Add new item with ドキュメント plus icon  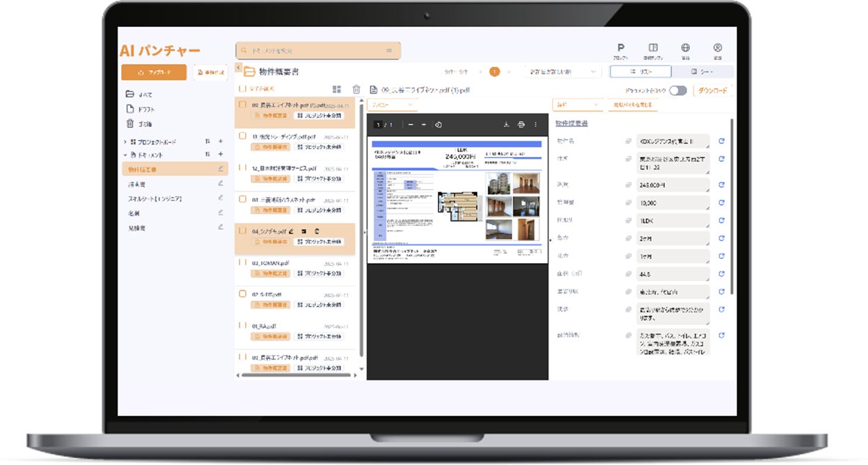[x=220, y=154]
